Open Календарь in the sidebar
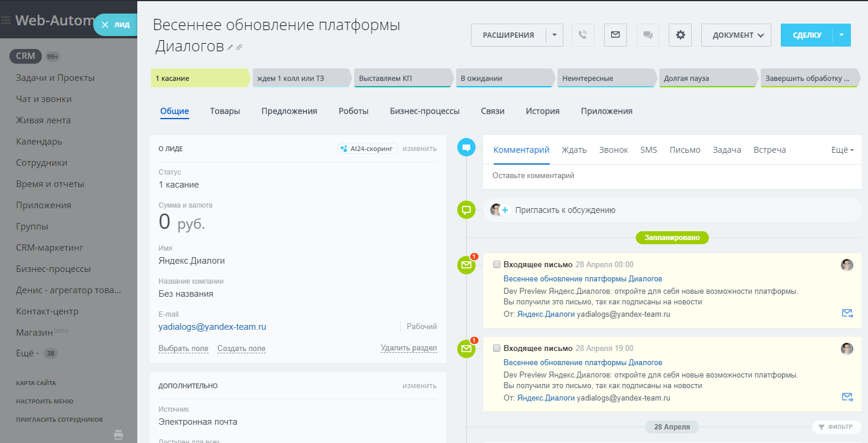 pos(39,142)
